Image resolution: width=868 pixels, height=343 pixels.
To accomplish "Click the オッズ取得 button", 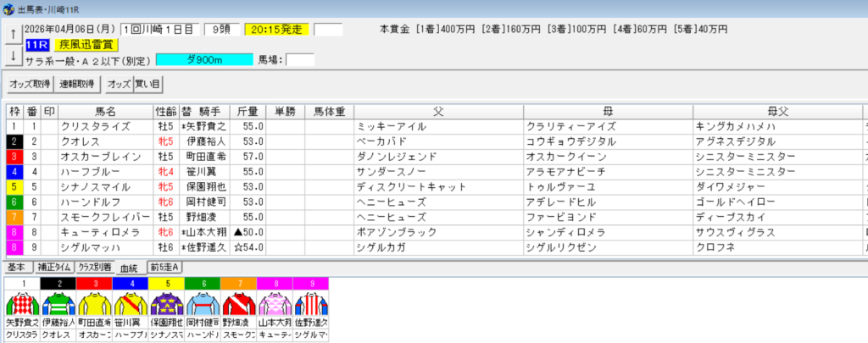I will (x=30, y=84).
